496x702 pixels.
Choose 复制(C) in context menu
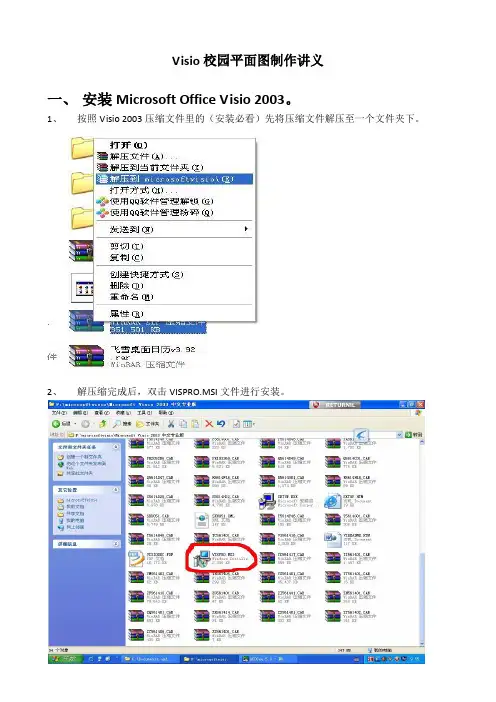click(x=174, y=257)
